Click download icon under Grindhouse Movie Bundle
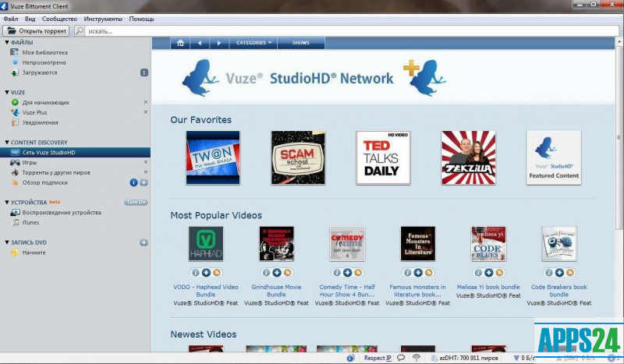 pyautogui.click(x=277, y=273)
